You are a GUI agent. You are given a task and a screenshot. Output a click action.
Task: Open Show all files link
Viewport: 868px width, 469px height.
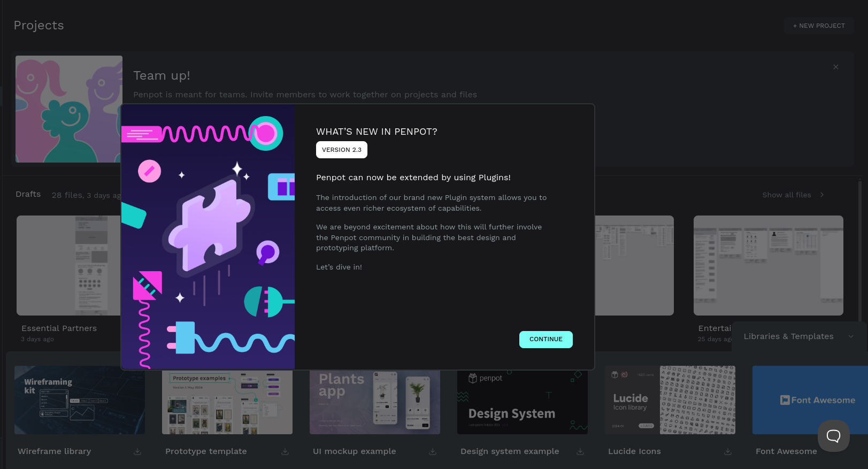787,195
